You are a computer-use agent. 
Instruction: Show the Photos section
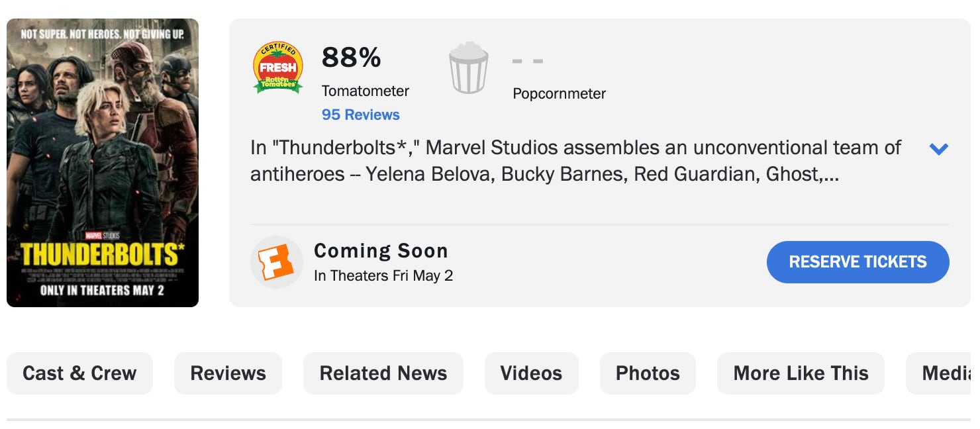click(648, 373)
